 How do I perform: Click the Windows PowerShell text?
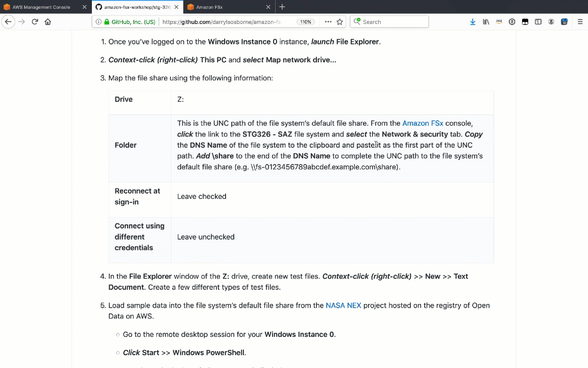coord(208,353)
